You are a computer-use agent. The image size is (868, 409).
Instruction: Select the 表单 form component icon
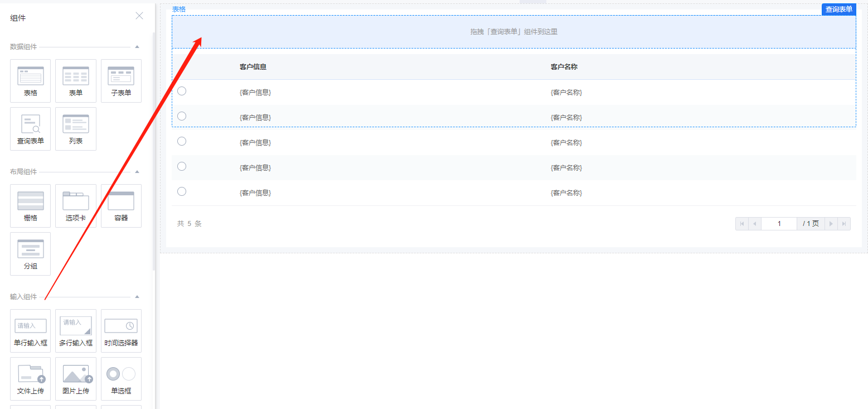pos(76,81)
